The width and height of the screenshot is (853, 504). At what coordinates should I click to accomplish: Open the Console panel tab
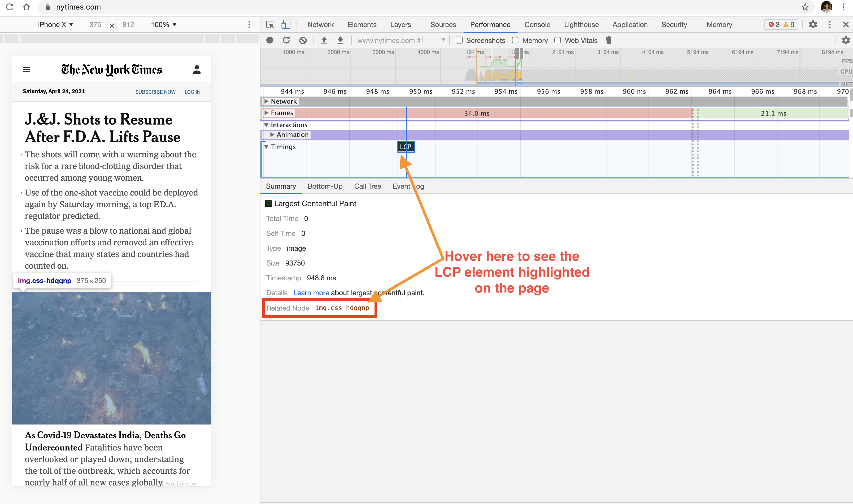(x=537, y=24)
